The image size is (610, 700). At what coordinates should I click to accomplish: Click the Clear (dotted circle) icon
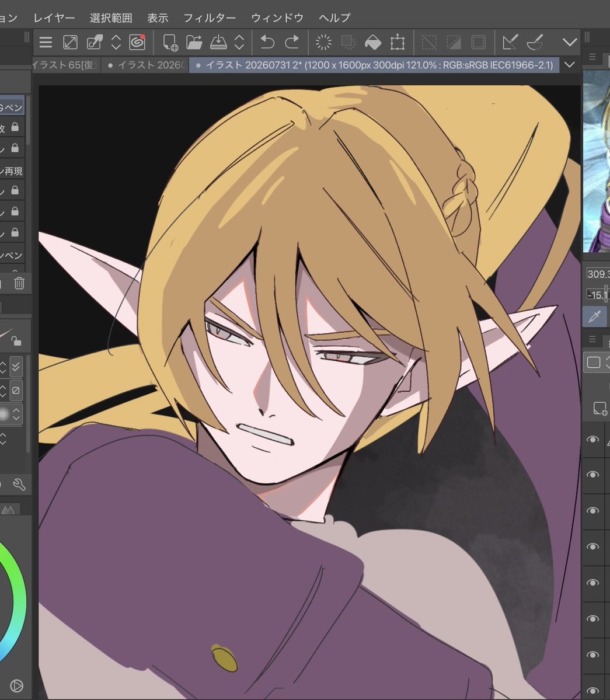[323, 43]
